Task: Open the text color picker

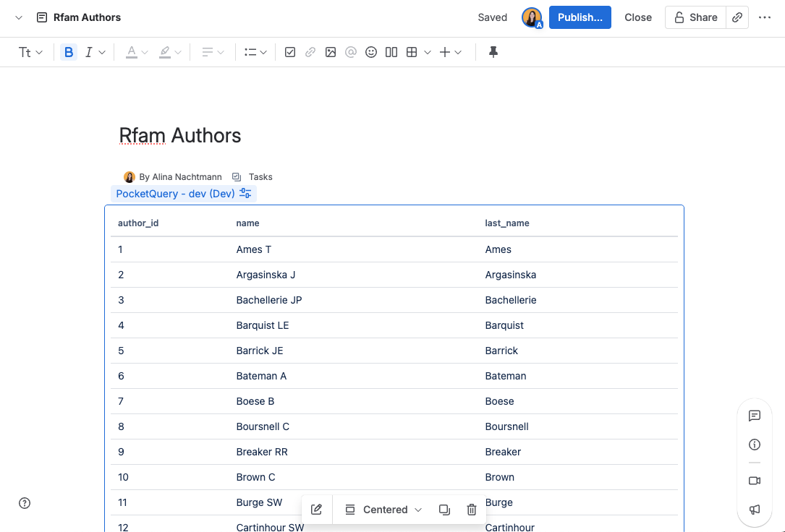Action: [136, 51]
